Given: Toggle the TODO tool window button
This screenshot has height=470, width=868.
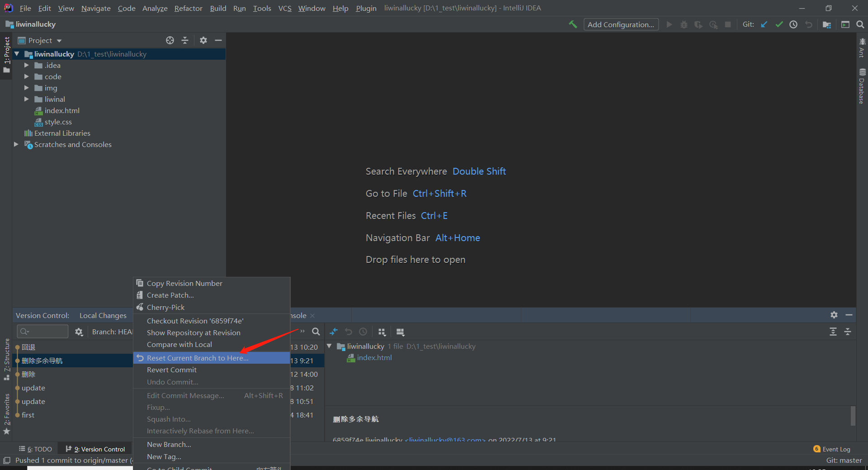Looking at the screenshot, I should click(35, 449).
